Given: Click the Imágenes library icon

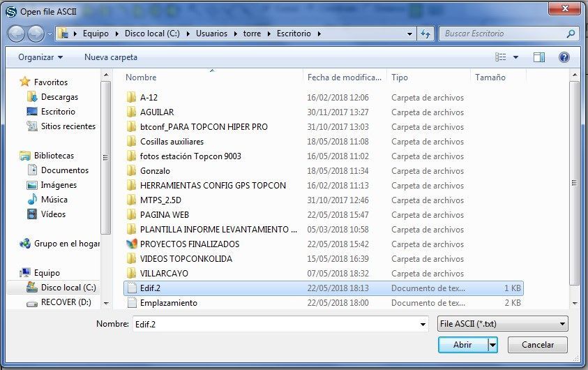Looking at the screenshot, I should coord(32,185).
